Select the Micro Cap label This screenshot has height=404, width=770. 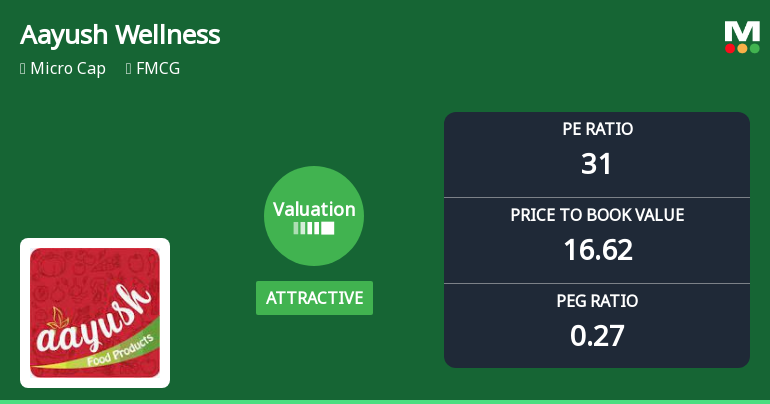[68, 69]
